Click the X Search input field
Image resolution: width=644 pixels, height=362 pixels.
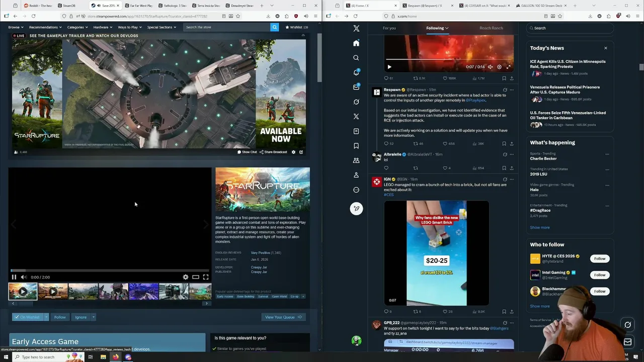(570, 28)
